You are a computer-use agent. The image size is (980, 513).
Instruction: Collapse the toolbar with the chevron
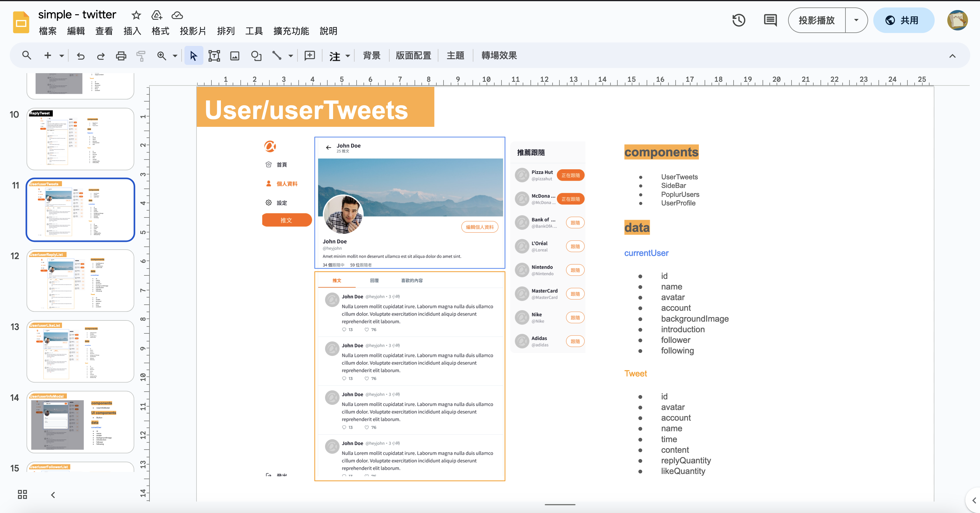tap(953, 56)
